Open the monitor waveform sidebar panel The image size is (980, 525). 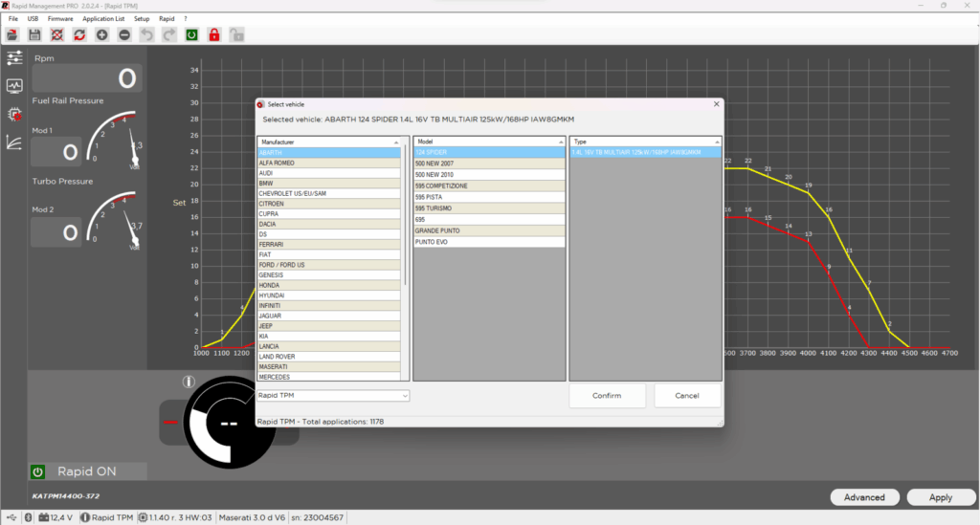tap(14, 86)
